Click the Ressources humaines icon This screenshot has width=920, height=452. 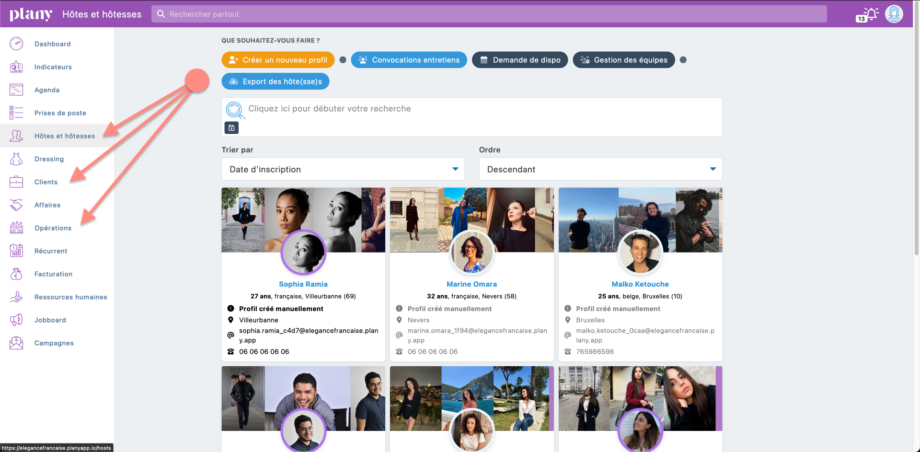point(16,297)
